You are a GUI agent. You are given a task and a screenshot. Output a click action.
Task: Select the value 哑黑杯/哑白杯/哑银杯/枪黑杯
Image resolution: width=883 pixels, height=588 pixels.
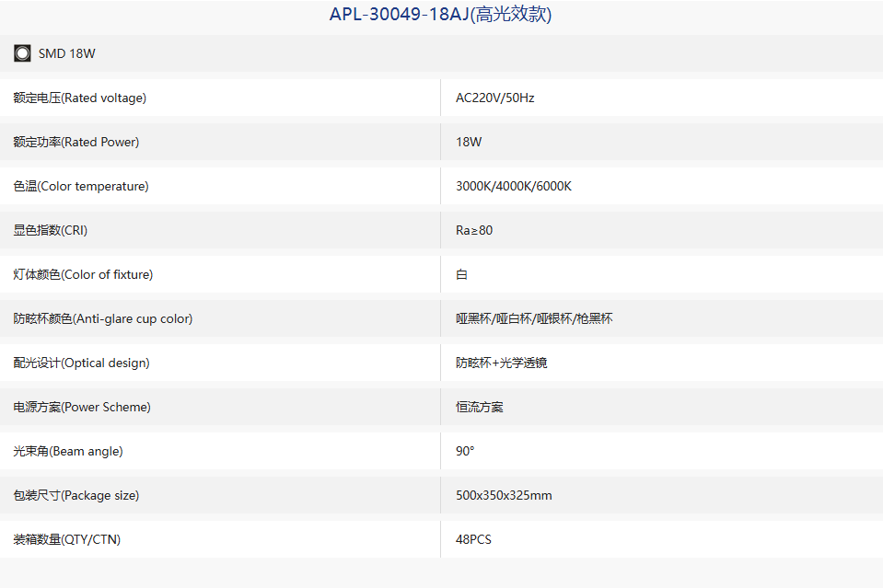pyautogui.click(x=534, y=318)
